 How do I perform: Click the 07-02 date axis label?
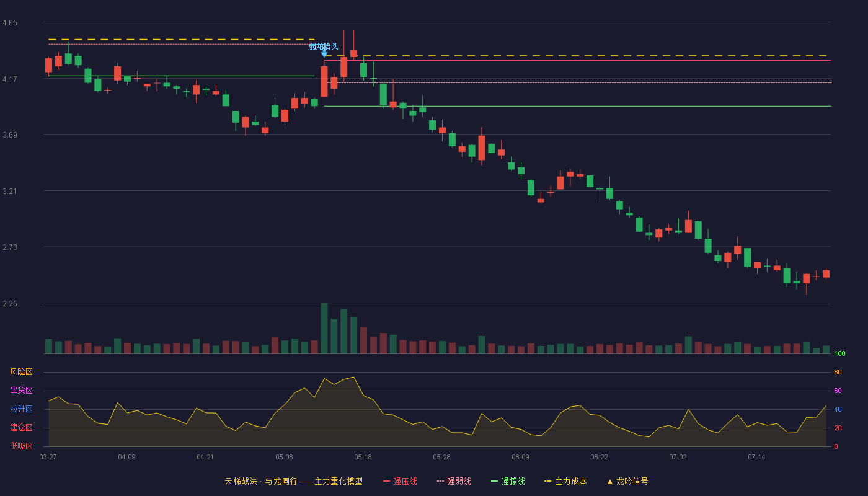pyautogui.click(x=678, y=457)
